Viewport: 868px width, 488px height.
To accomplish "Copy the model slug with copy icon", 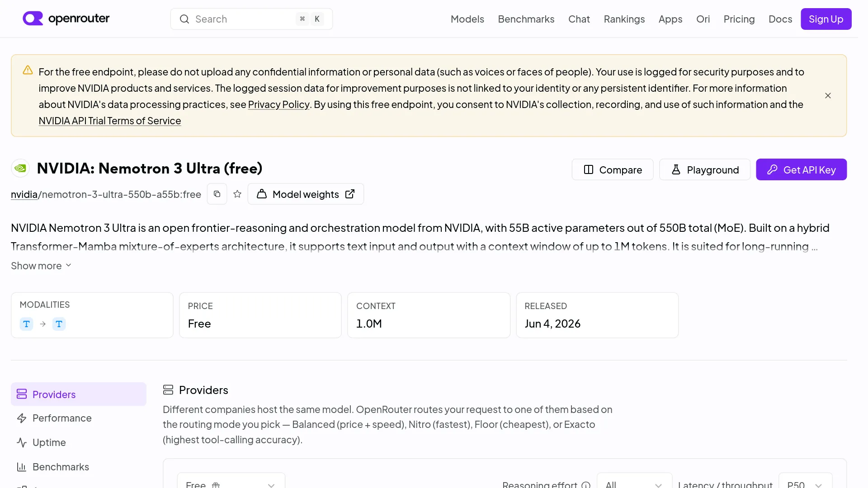I will pos(217,194).
